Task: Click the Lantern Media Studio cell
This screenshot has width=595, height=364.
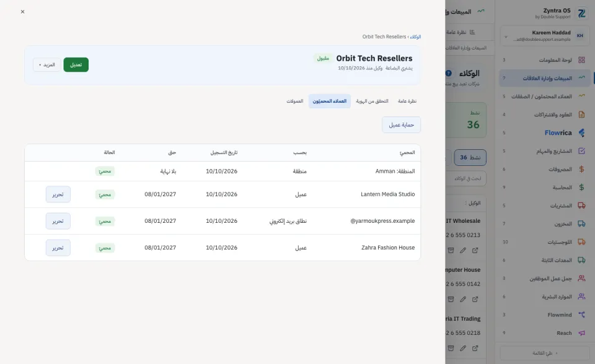Action: 388,194
